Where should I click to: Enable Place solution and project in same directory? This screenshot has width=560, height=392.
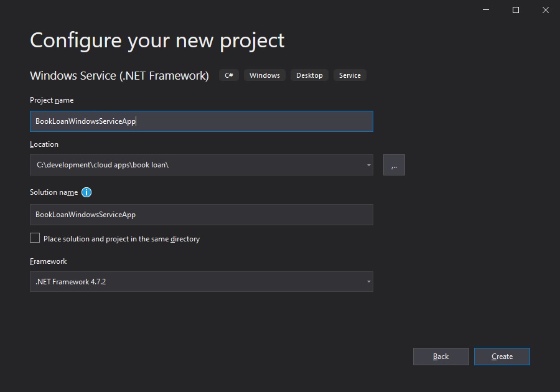[35, 238]
